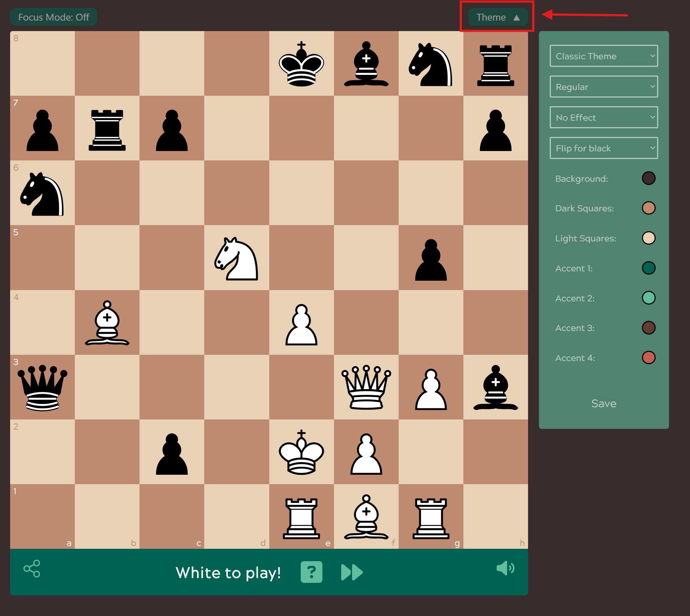The image size is (690, 616).
Task: Open the No Effect dropdown
Action: 604,117
